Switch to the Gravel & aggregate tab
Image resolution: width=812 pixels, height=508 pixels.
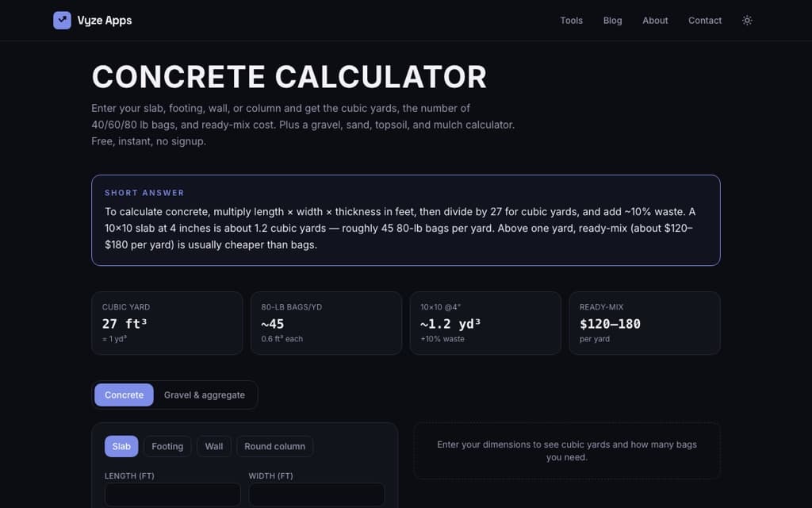click(205, 395)
